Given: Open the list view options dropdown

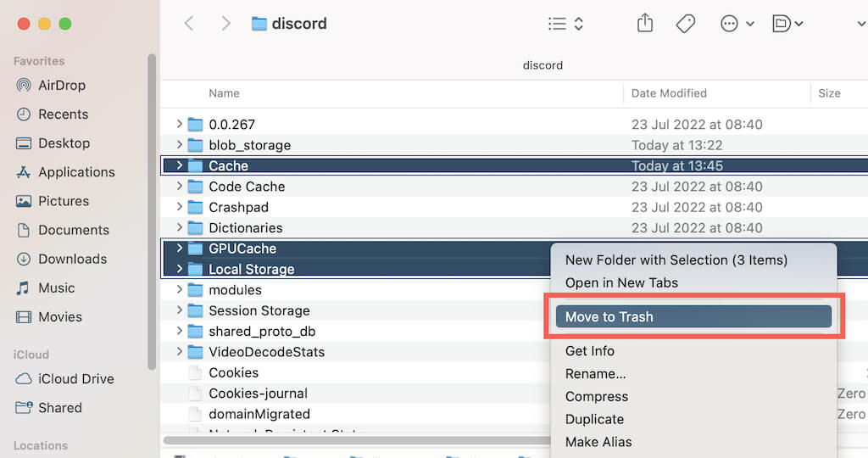Looking at the screenshot, I should tap(565, 24).
